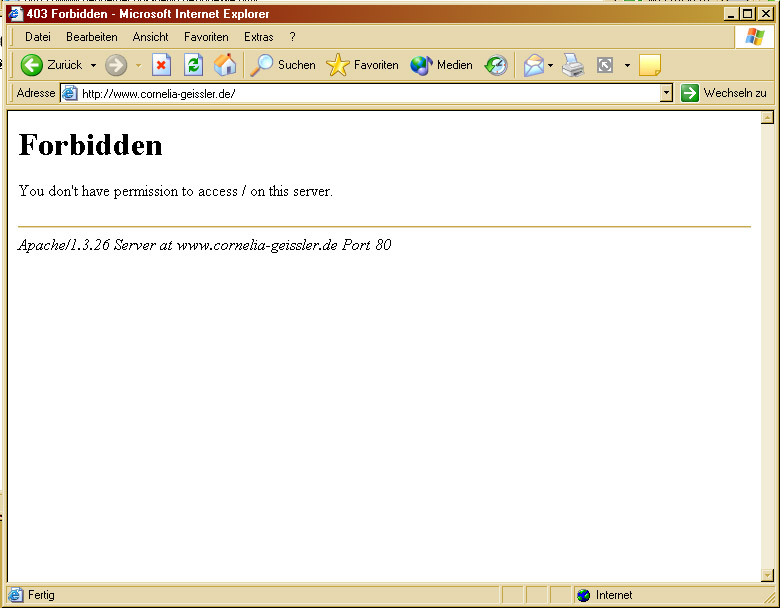Screen dimensions: 780x608
Task: Click the Internet zone globe in status bar
Action: 584,595
